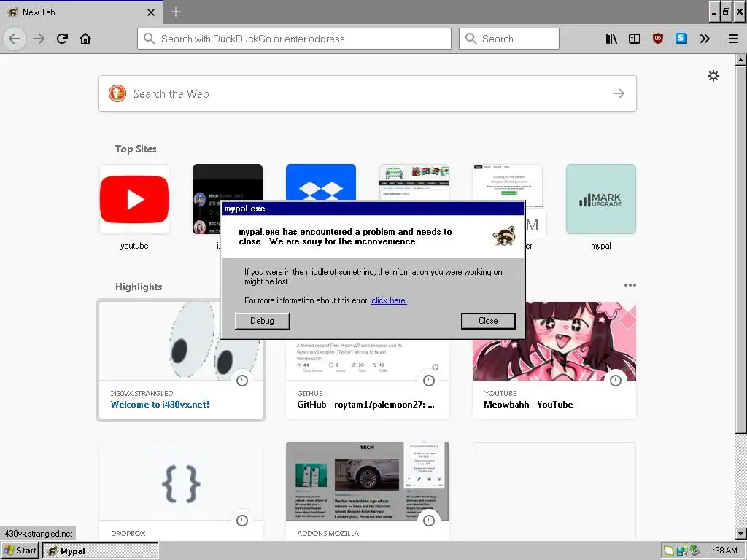
Task: Click the taskbar clock 1:38 AM
Action: [722, 551]
